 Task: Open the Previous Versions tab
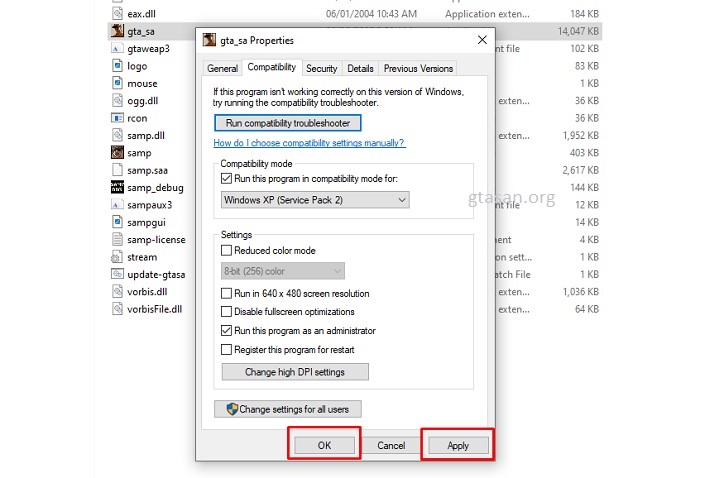(x=418, y=68)
